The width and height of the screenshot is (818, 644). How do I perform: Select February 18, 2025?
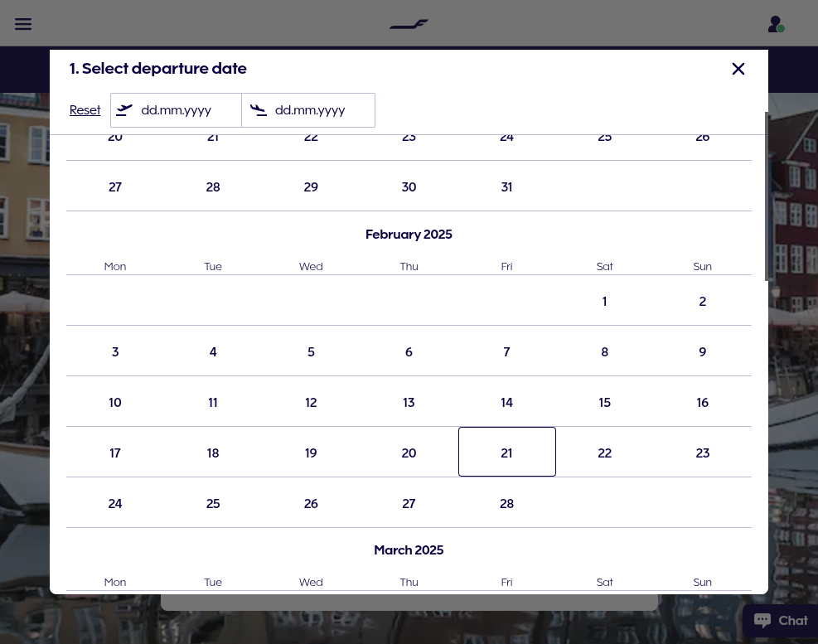pos(213,453)
